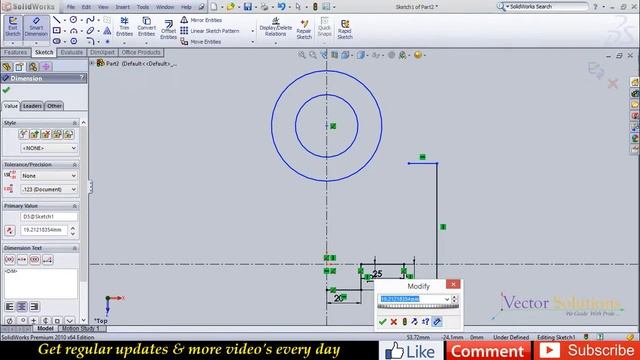Toggle right justify in Dimension Text
640x360 pixels.
[34, 307]
